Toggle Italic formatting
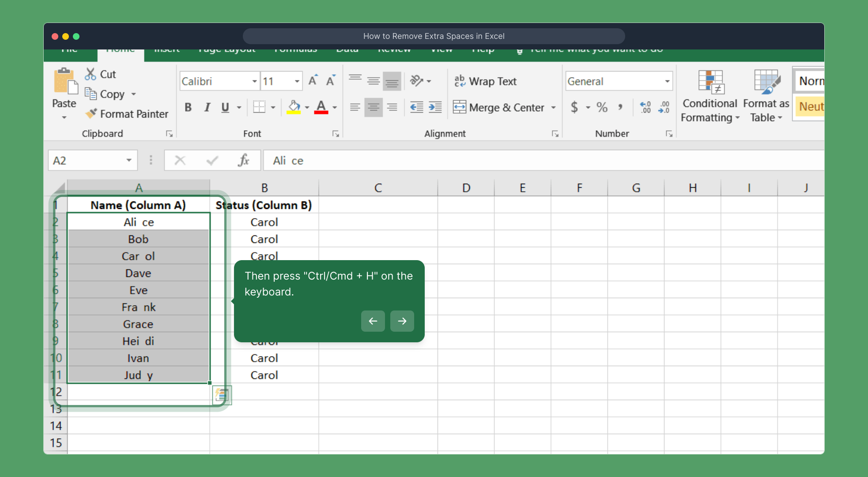The height and width of the screenshot is (477, 868). (207, 107)
